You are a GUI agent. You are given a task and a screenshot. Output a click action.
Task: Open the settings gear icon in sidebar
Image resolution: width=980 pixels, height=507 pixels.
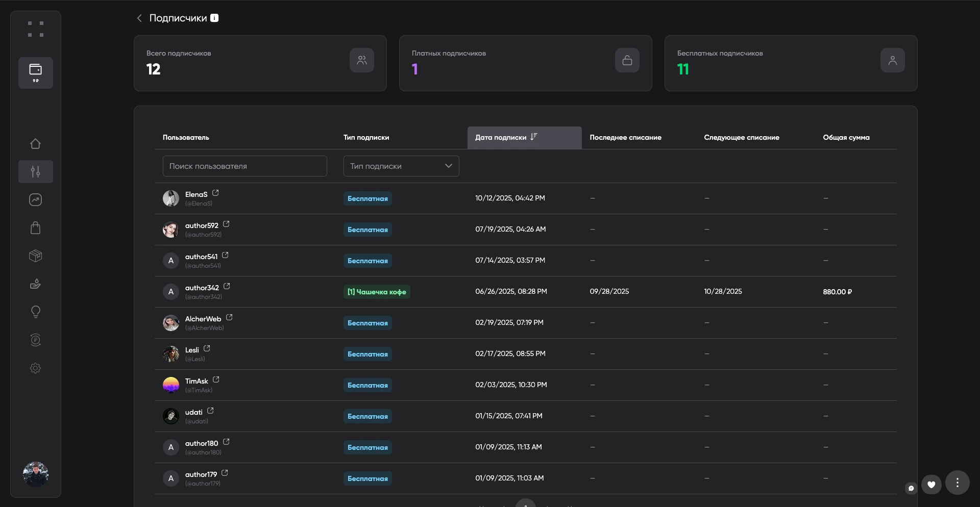35,368
